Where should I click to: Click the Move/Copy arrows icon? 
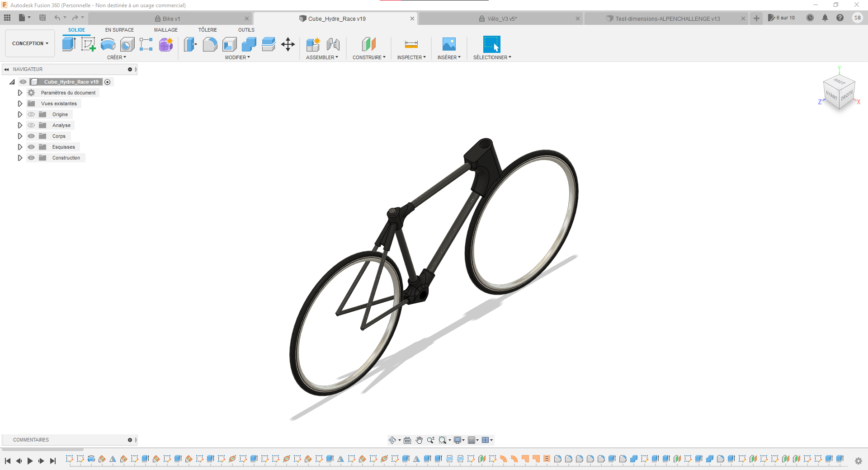(x=288, y=44)
